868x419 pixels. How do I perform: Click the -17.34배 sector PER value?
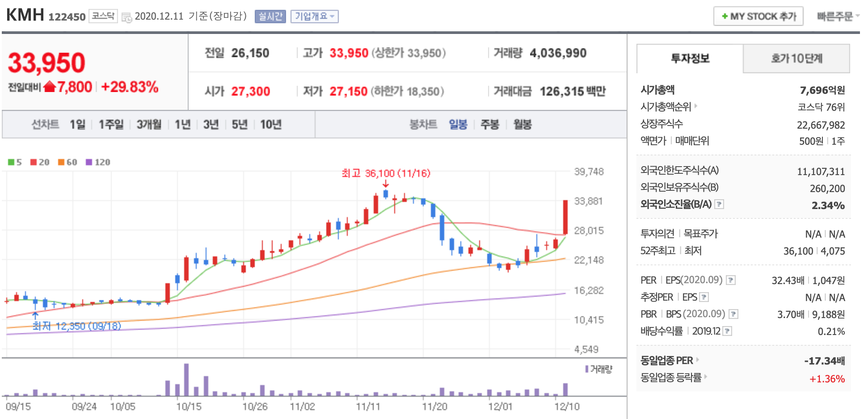[825, 361]
